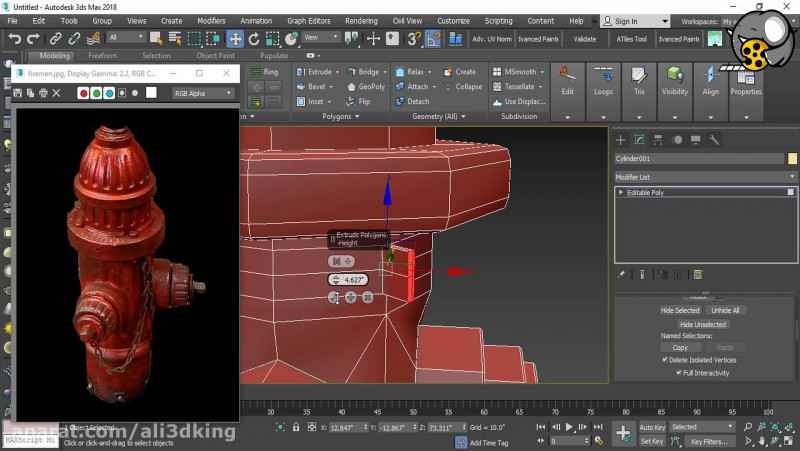The image size is (800, 451).
Task: Open Select by Name list icon
Action: [175, 39]
